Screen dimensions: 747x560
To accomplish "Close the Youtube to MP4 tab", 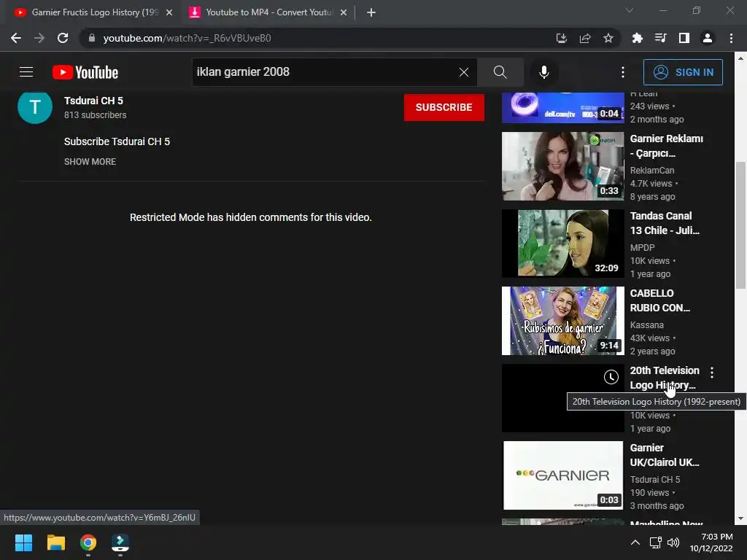I will [344, 12].
